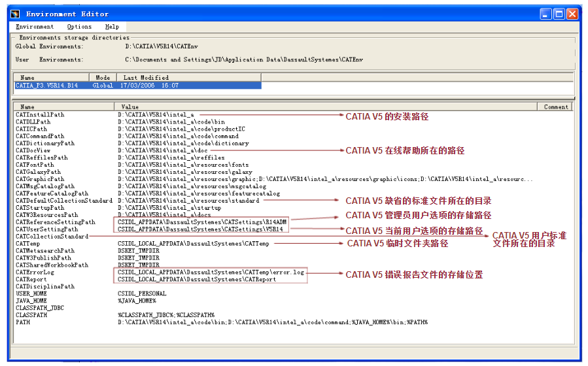Viewport: 588px width, 366px height.
Task: Select the PATH variable row
Action: pyautogui.click(x=23, y=322)
